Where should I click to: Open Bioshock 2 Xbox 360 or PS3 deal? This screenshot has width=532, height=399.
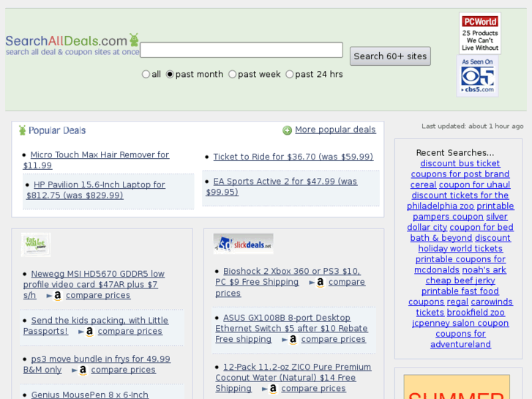coord(288,277)
